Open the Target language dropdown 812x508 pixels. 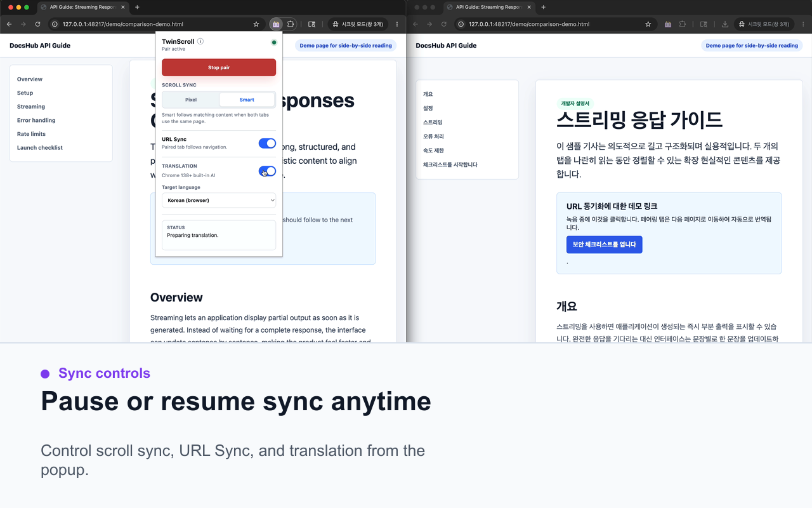click(219, 200)
